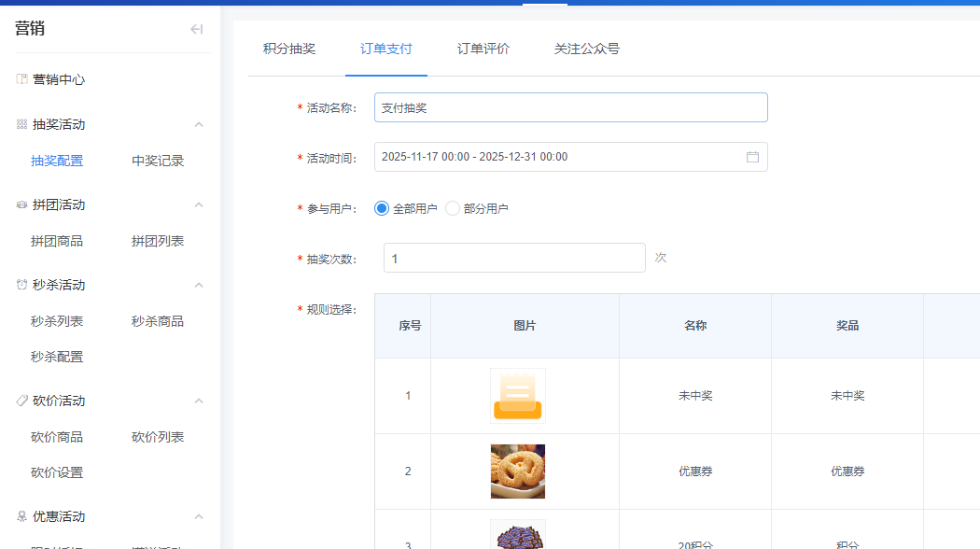This screenshot has width=980, height=549.
Task: Click the 优惠活动 icon
Action: click(20, 516)
